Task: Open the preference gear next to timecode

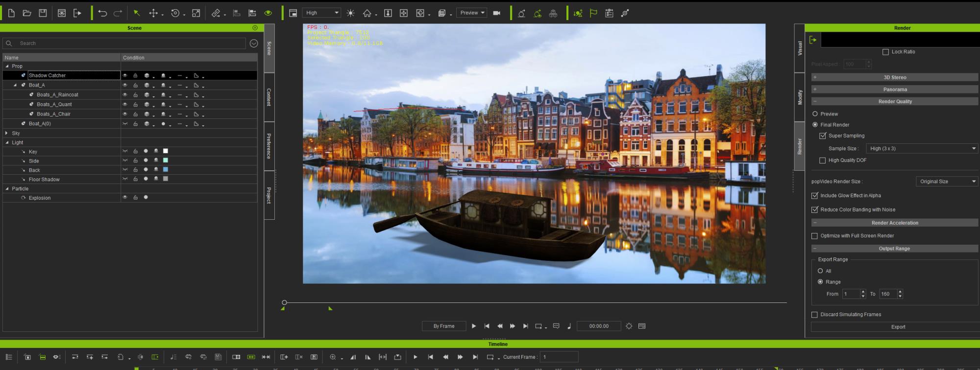Action: point(629,326)
